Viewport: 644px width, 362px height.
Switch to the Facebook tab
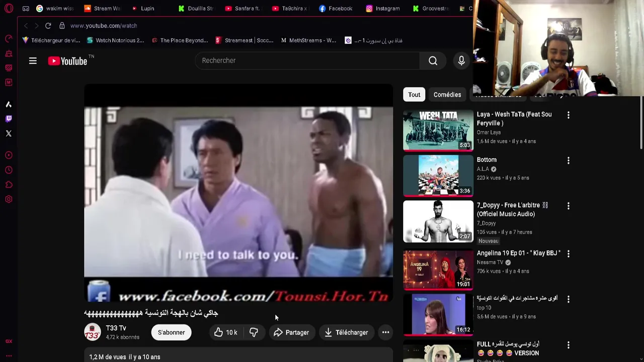click(337, 9)
